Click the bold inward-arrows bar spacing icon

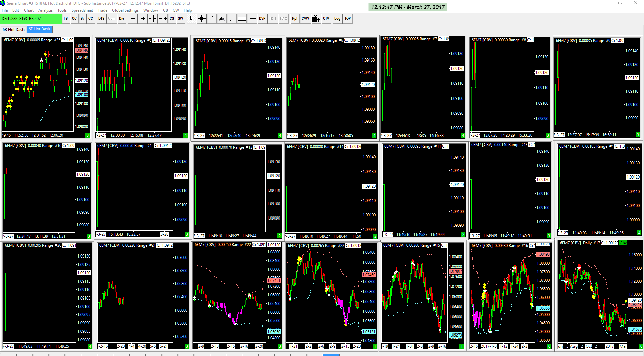pyautogui.click(x=163, y=19)
